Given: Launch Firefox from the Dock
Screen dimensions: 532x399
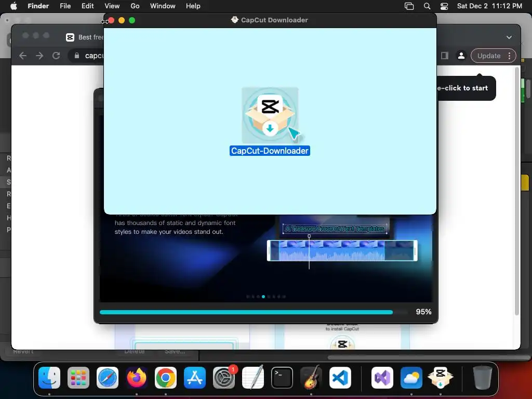Looking at the screenshot, I should 137,377.
